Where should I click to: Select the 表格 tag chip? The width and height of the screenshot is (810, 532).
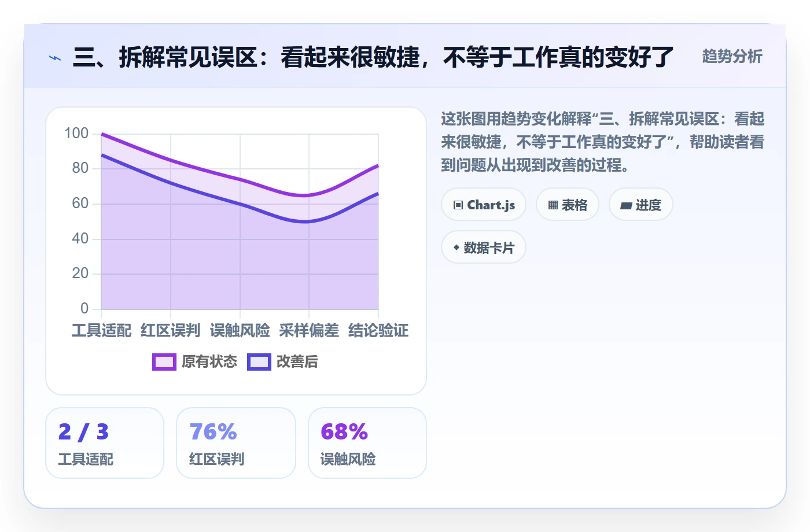click(568, 205)
